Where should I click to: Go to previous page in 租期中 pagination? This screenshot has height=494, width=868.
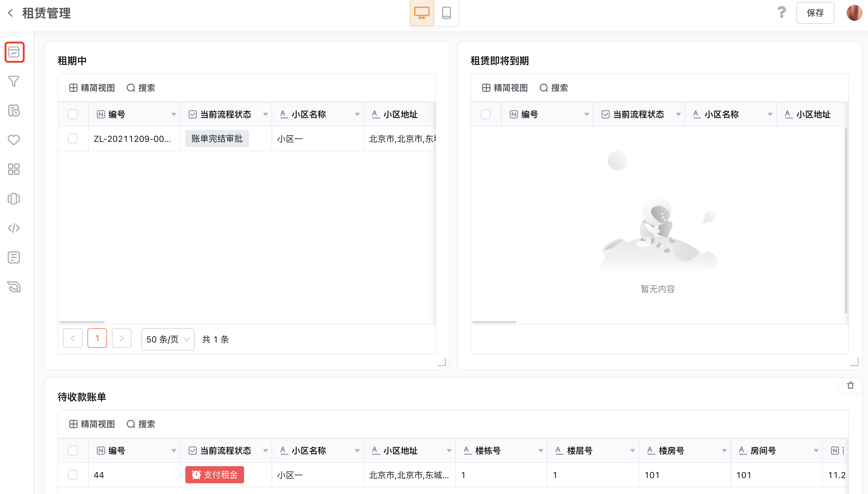[73, 338]
